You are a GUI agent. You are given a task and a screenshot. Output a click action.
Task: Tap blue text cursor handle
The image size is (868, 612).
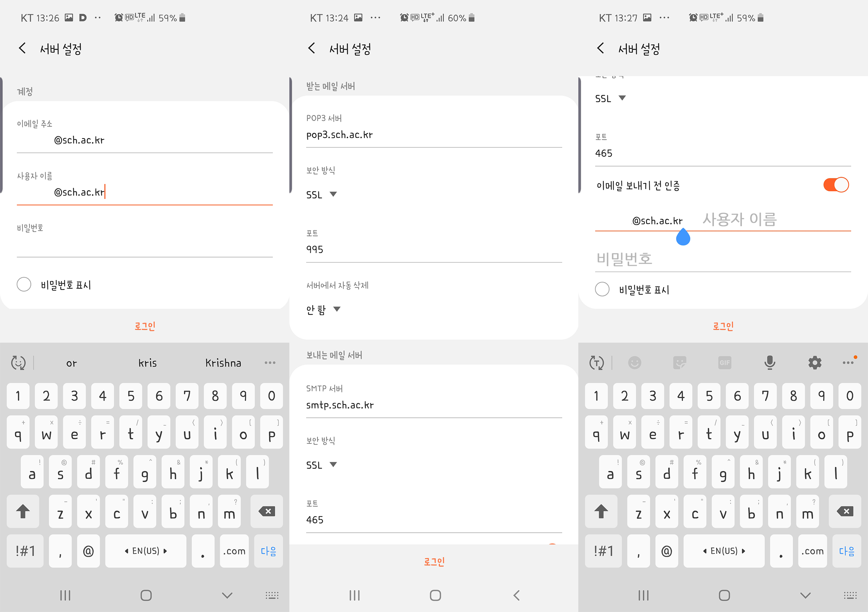coord(683,238)
